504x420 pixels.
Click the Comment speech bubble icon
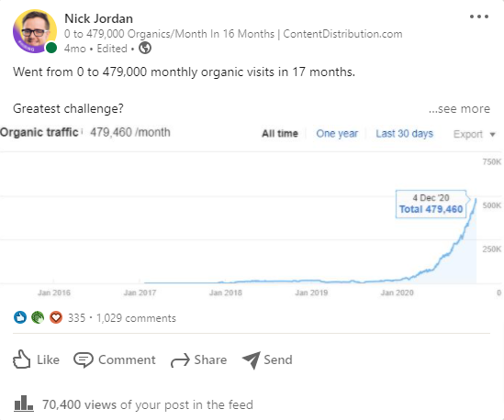coord(84,359)
